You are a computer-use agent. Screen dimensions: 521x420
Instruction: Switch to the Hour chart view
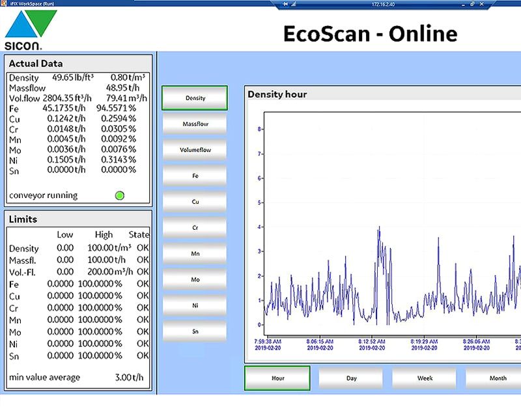pos(276,378)
